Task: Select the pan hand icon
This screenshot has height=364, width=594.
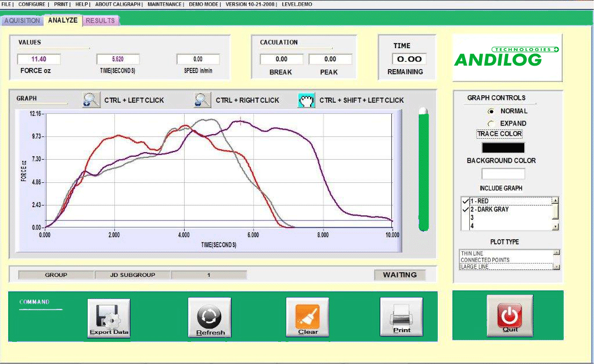Action: click(x=306, y=100)
